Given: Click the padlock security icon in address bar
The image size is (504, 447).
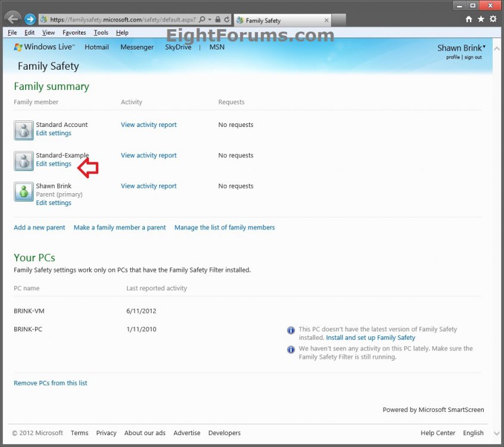Looking at the screenshot, I should coord(217,19).
